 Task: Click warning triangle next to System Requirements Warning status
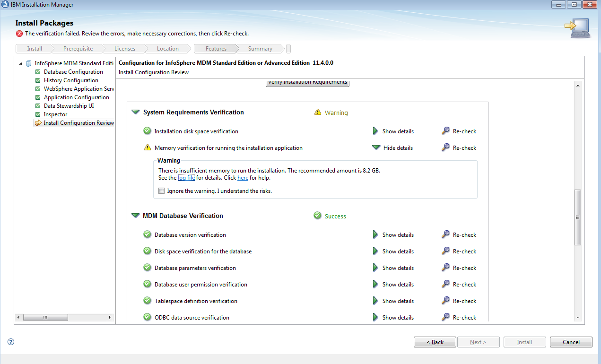pyautogui.click(x=318, y=112)
